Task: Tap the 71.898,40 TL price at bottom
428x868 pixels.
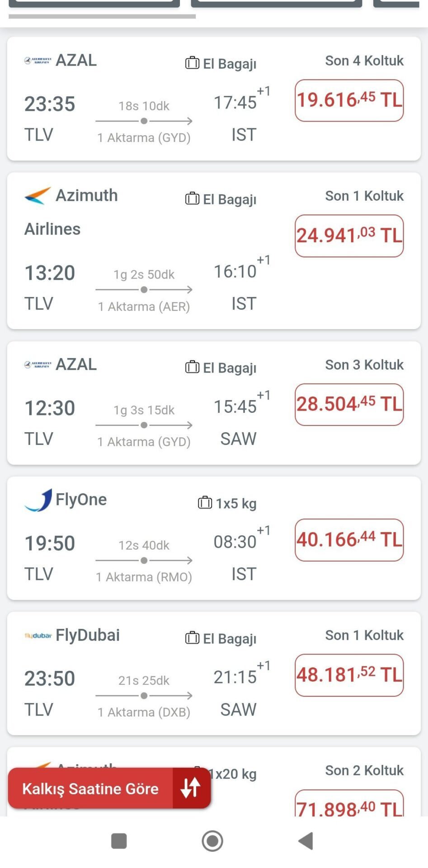Action: coord(349,806)
